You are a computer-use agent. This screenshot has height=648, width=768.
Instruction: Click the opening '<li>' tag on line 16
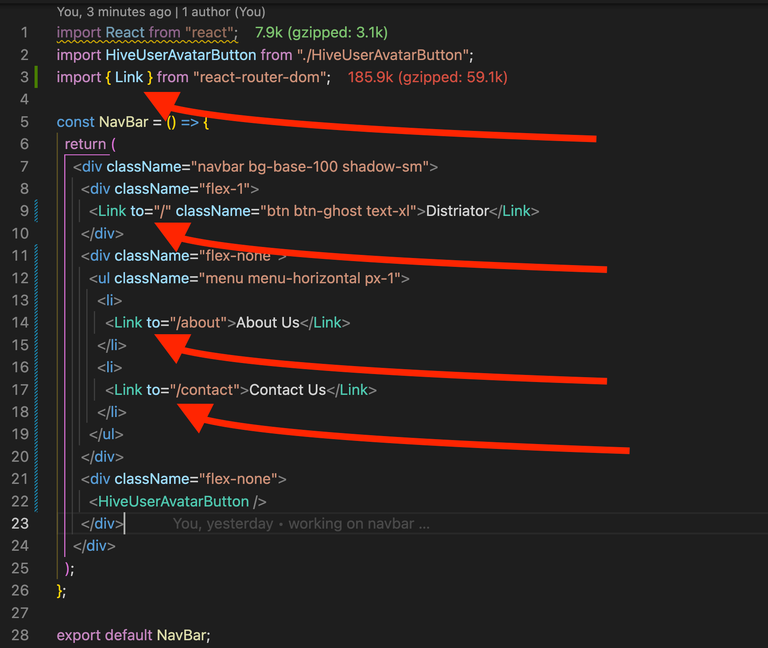[110, 367]
